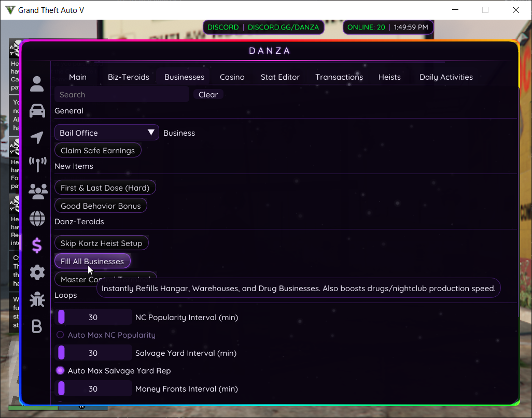The width and height of the screenshot is (532, 418).
Task: Click the General section heading
Action: [x=69, y=111]
